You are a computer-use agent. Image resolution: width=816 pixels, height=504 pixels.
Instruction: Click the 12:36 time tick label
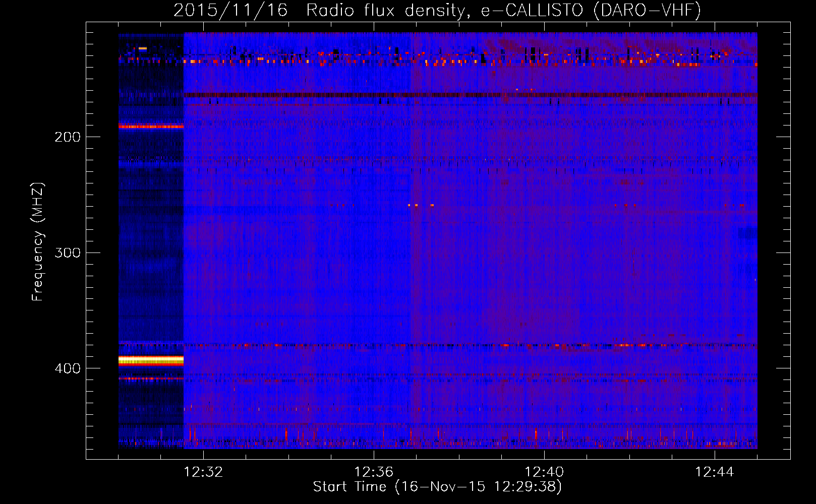coord(374,472)
